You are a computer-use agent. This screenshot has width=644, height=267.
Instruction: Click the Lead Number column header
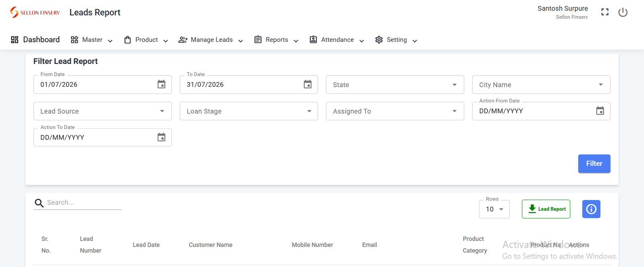tap(91, 244)
